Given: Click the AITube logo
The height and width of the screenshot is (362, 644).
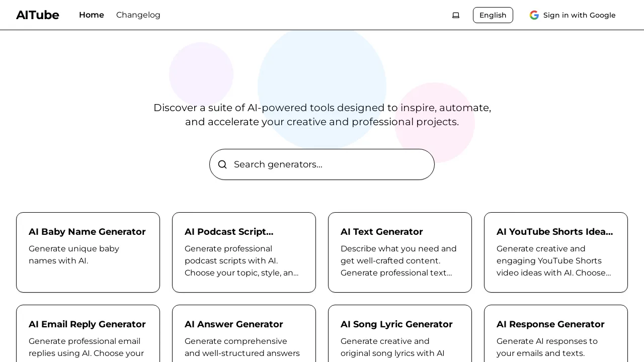Looking at the screenshot, I should pos(37,15).
